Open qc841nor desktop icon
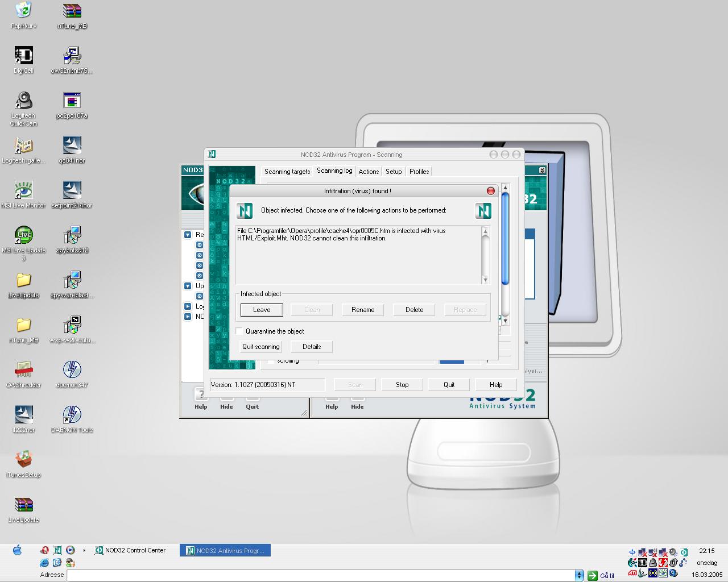 (72, 149)
